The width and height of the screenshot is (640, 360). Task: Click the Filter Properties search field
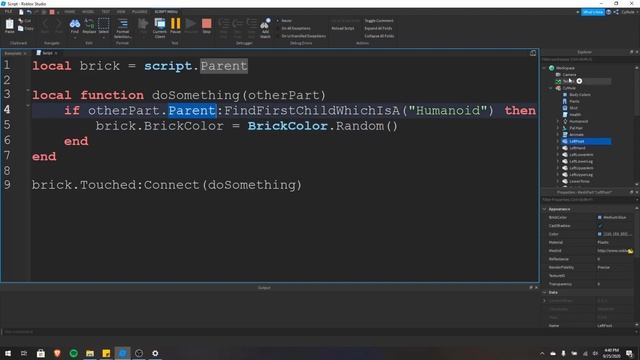point(588,200)
